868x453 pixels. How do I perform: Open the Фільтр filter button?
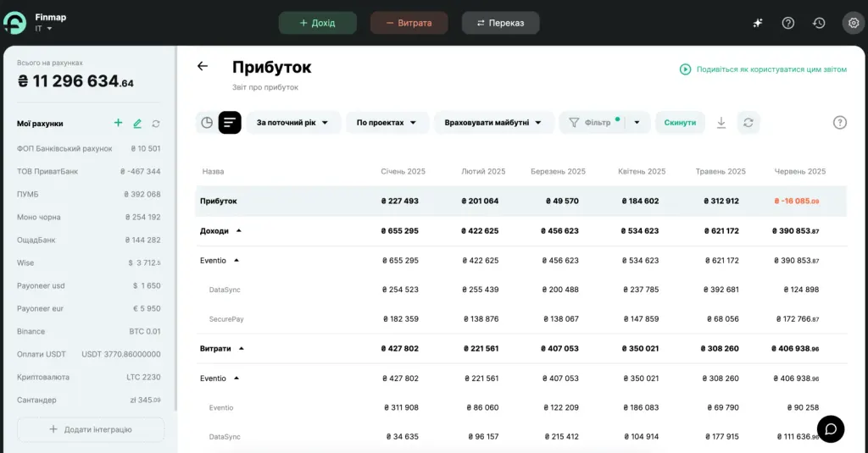(x=593, y=122)
